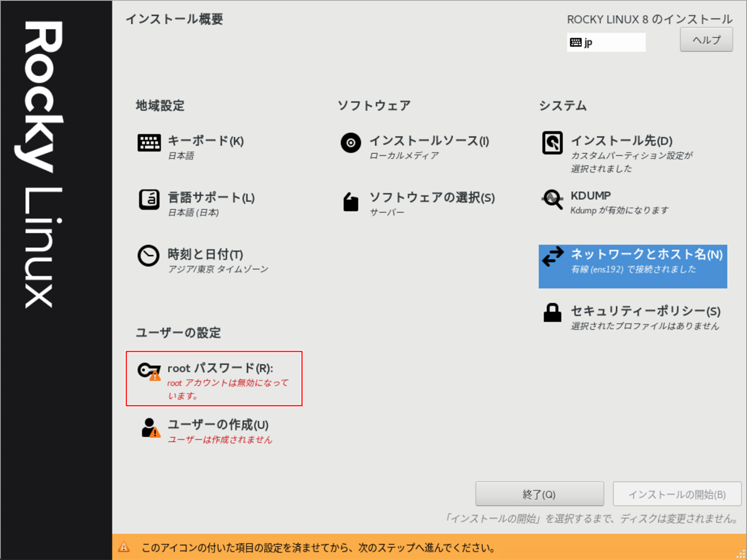
Task: Open the 言語サポート language icon
Action: click(x=149, y=199)
